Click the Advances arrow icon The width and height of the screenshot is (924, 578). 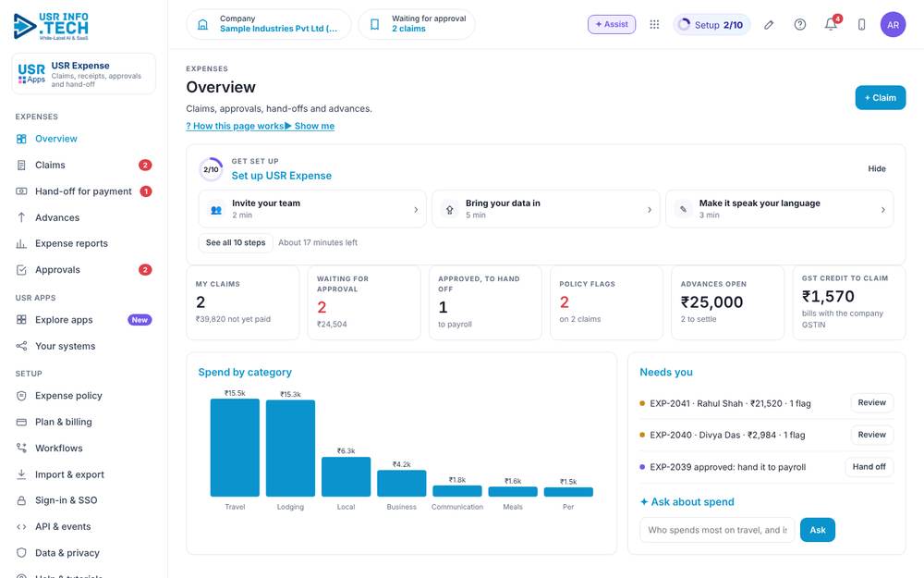coord(21,217)
